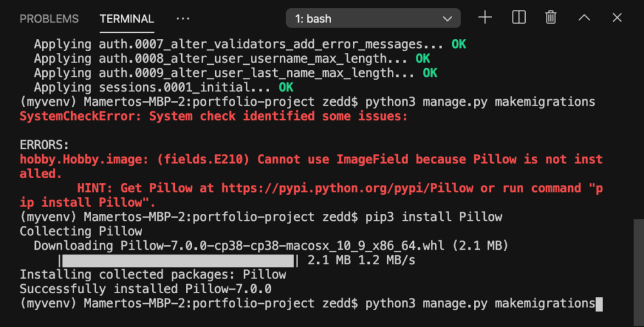Split the terminal pane
Image resolution: width=644 pixels, height=327 pixels.
pyautogui.click(x=519, y=18)
